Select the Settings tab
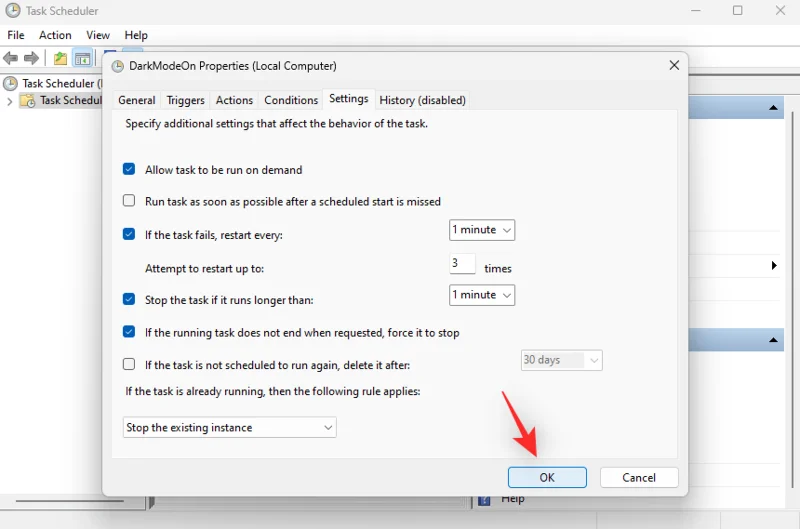This screenshot has width=800, height=529. [348, 98]
